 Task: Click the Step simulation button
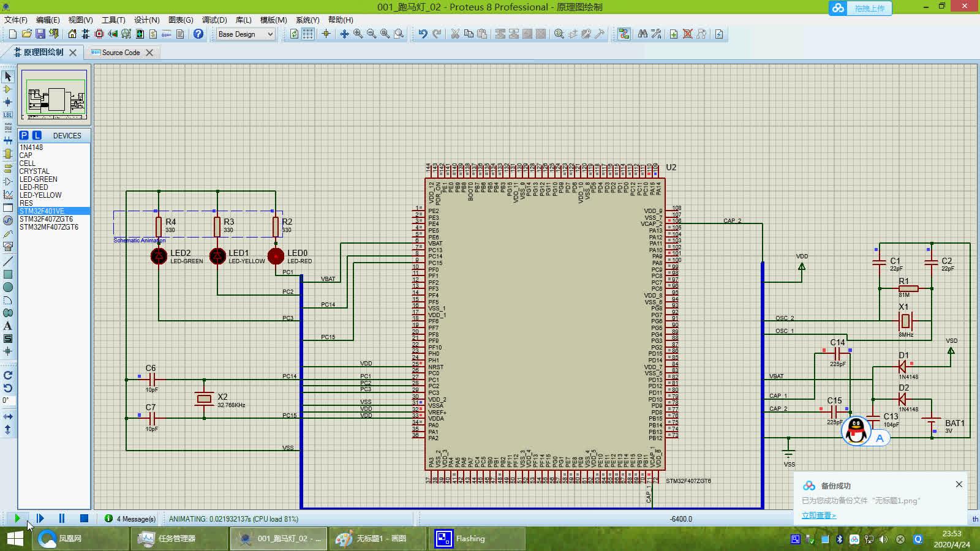(40, 519)
